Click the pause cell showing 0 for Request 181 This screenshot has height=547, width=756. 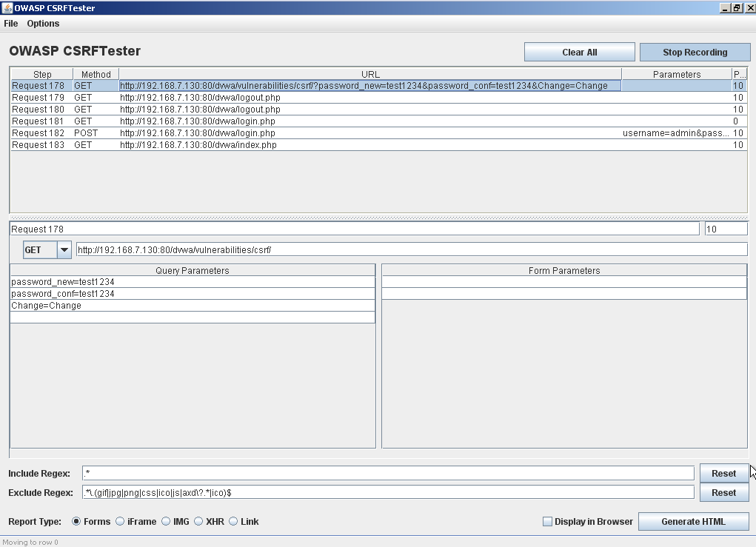click(x=739, y=121)
